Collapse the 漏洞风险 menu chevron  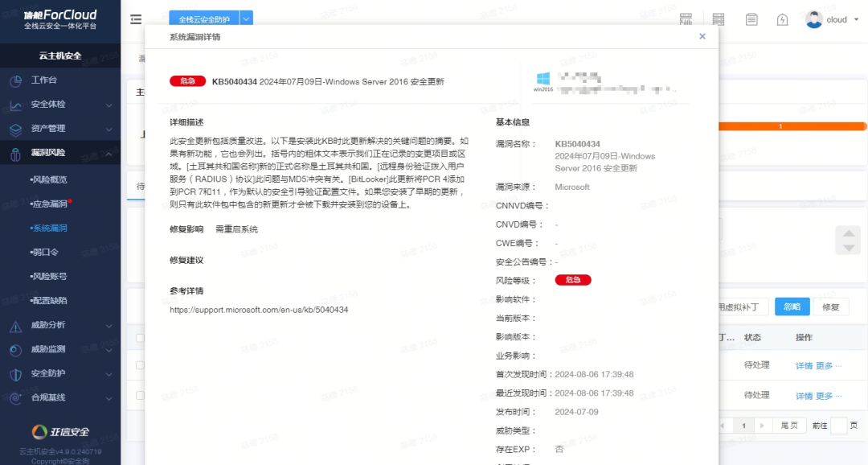point(109,153)
